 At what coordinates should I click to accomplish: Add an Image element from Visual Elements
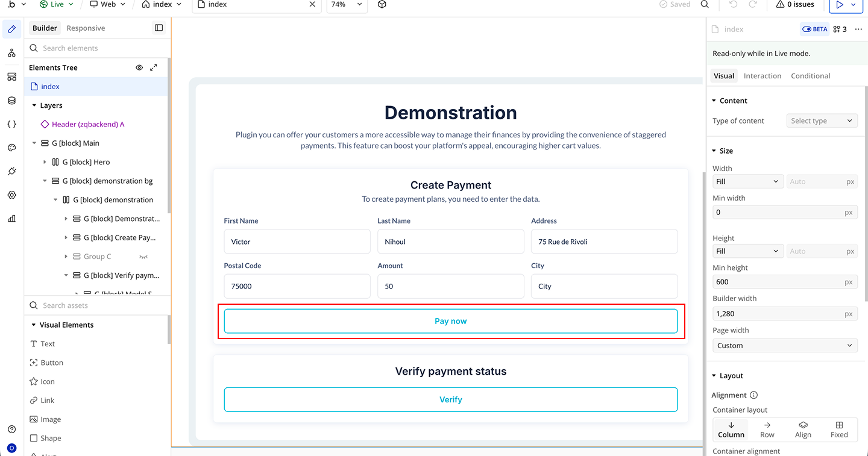pyautogui.click(x=51, y=419)
